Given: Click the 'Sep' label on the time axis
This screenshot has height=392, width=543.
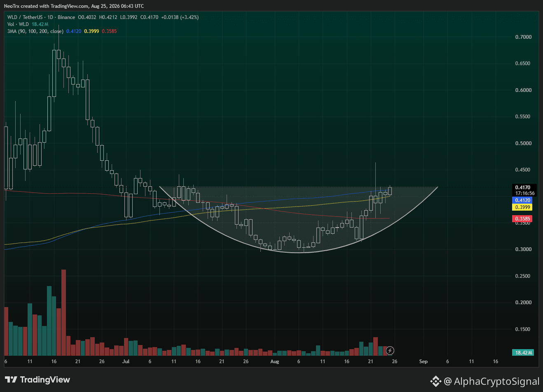Looking at the screenshot, I should pyautogui.click(x=423, y=361).
